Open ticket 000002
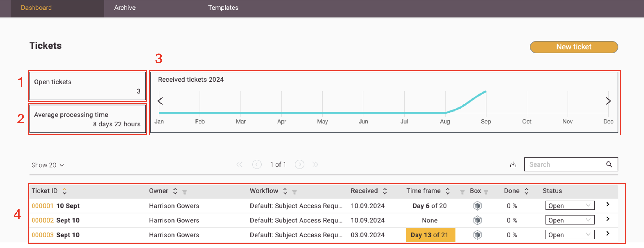This screenshot has width=644, height=248. 43,220
